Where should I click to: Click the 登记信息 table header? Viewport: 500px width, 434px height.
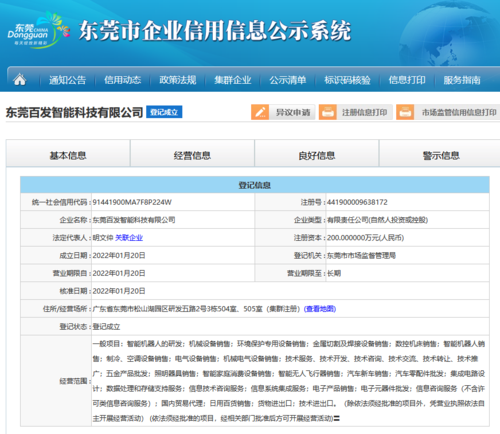click(255, 185)
